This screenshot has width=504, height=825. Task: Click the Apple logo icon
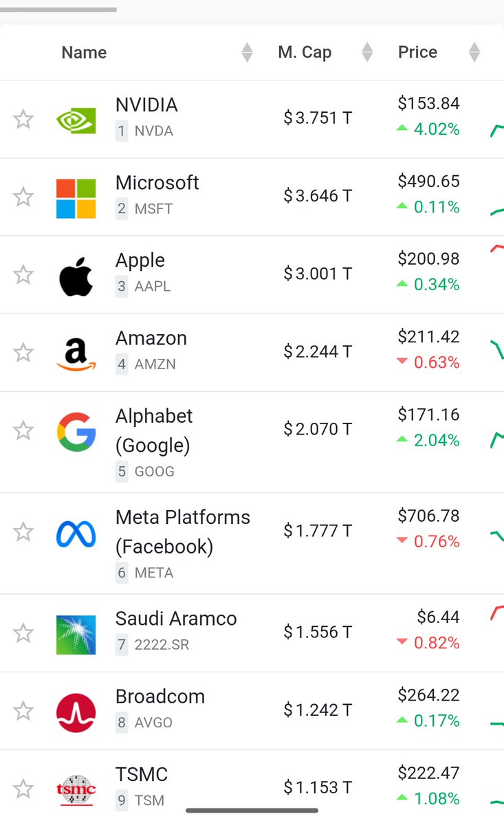76,276
